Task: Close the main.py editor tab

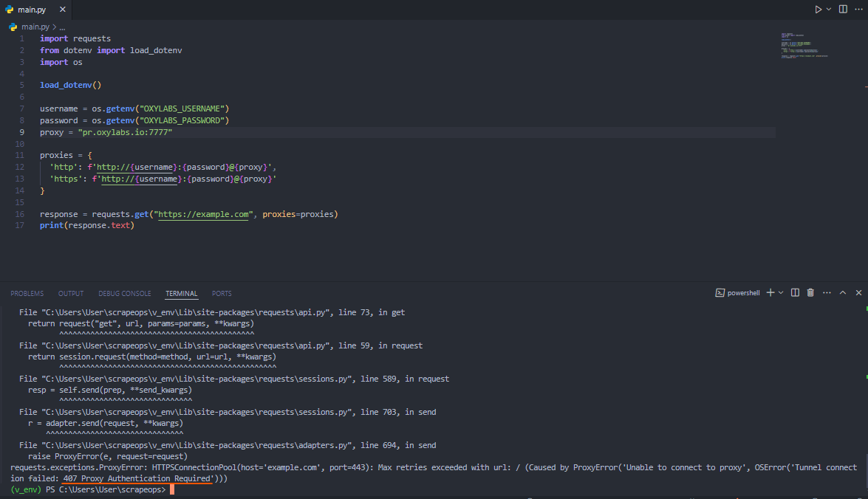Action: [x=61, y=10]
